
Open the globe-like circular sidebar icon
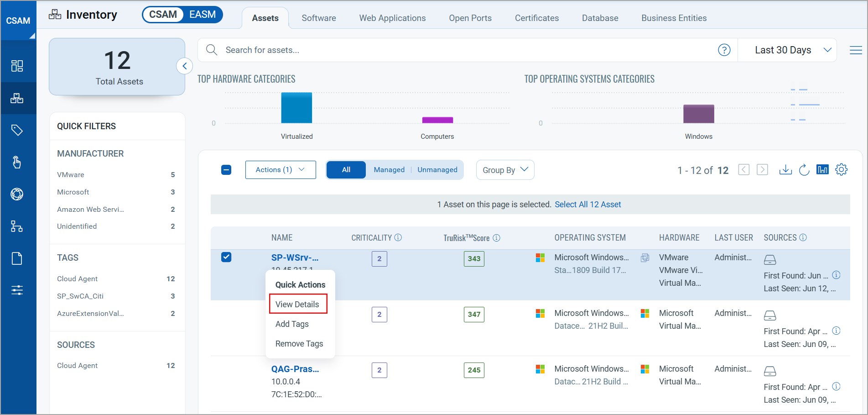pos(17,194)
